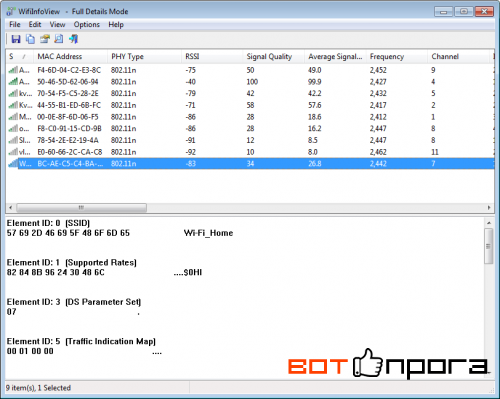Click the Save Selected Items floppy disk icon

pos(16,39)
